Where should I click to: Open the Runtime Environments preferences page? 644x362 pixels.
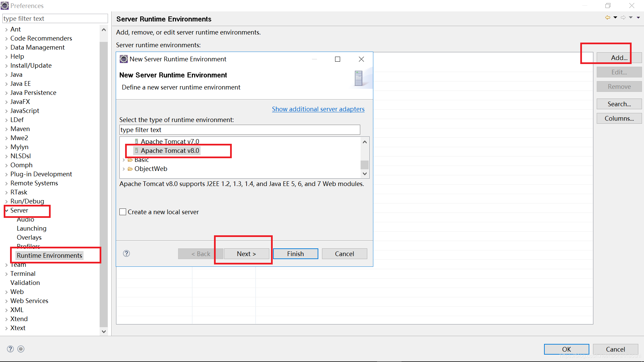point(49,255)
